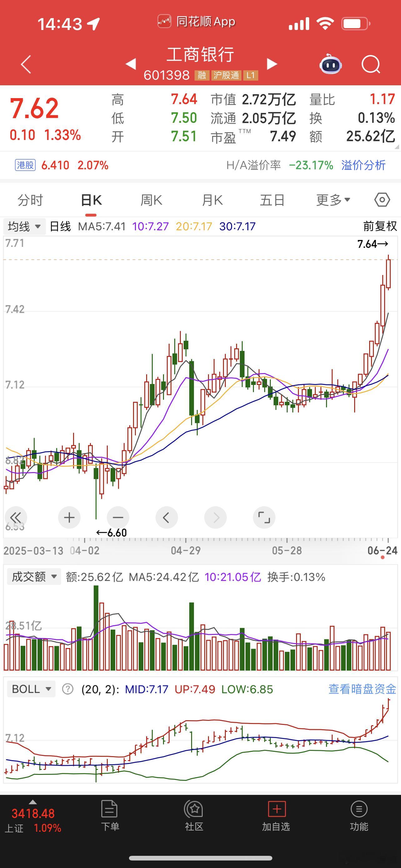Switch to previous stock with left triangle
Image resolution: width=401 pixels, height=868 pixels.
131,64
